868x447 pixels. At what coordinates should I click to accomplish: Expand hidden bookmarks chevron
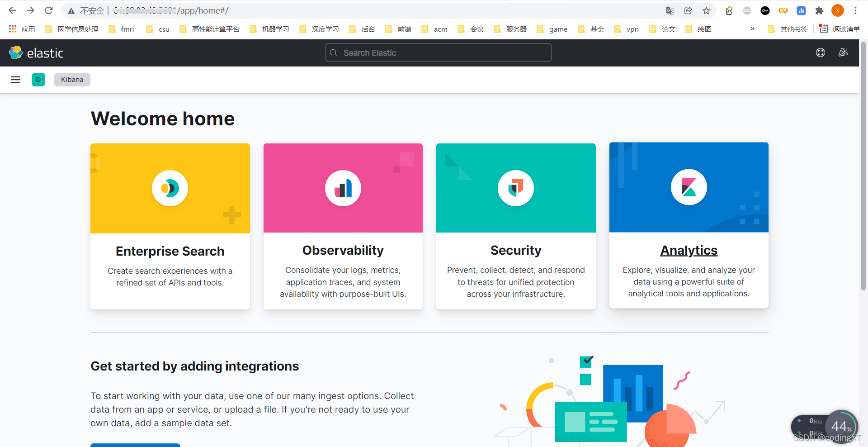click(x=753, y=29)
